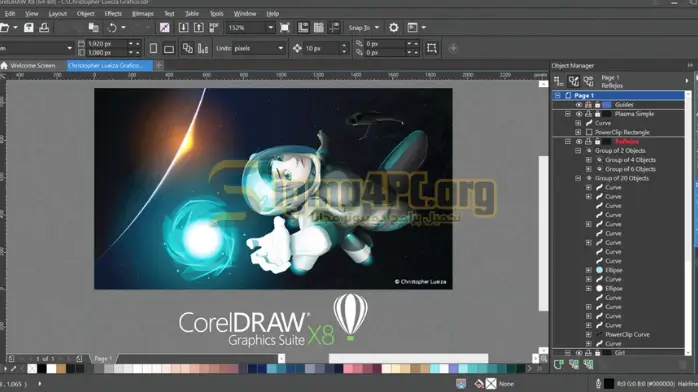Pick the black swatch in the palette
Screen dimensions: 698x392
click(x=42, y=368)
